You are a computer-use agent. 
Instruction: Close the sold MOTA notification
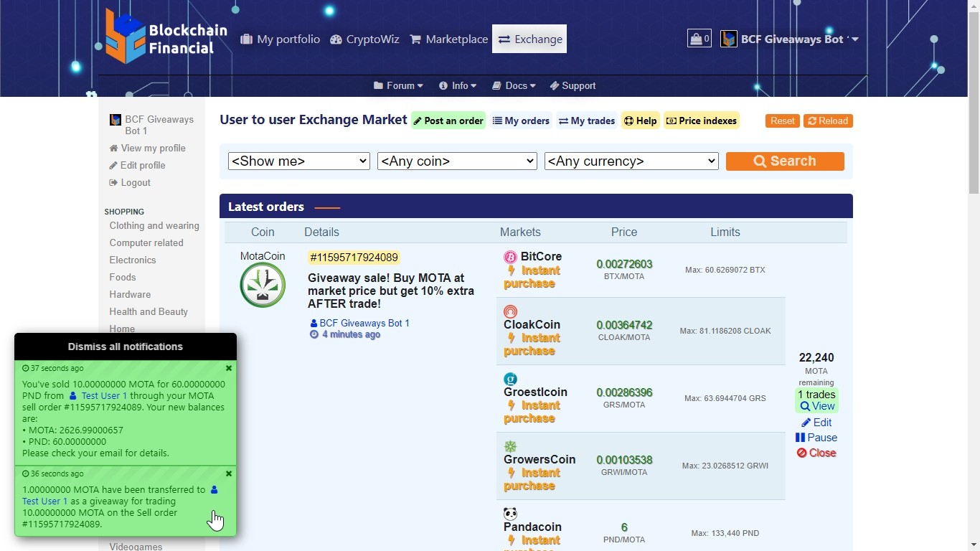[x=229, y=368]
